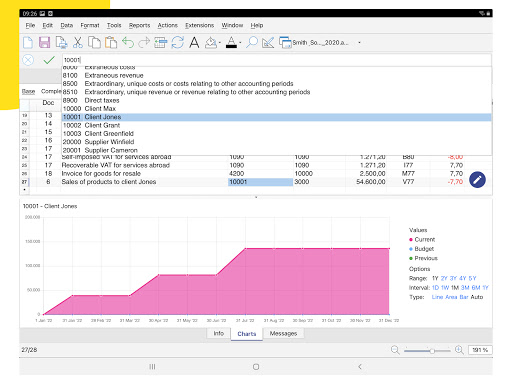Cancel entry with the X icon

point(28,60)
